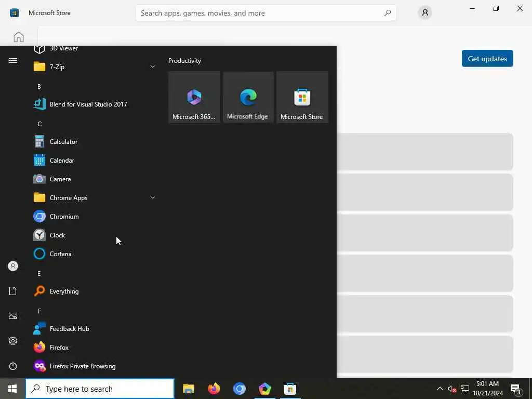Open Firefox Private Browsing
The height and width of the screenshot is (399, 532).
95,366
